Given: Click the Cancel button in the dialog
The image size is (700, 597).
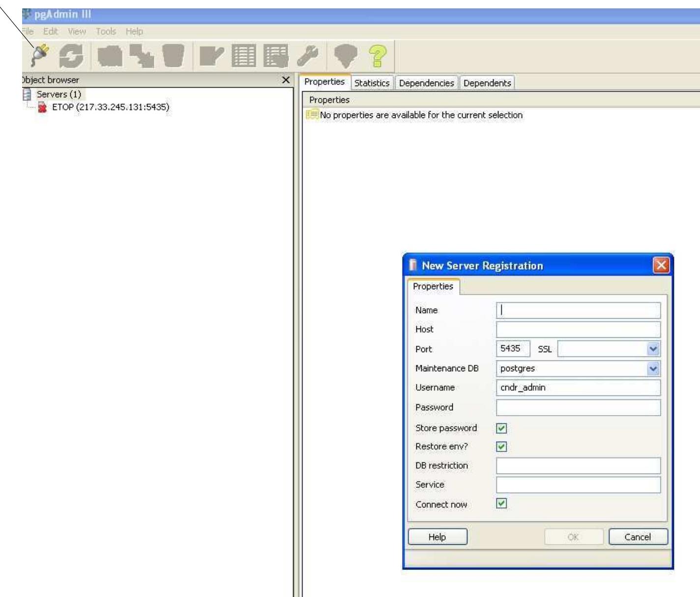Looking at the screenshot, I should tap(638, 537).
